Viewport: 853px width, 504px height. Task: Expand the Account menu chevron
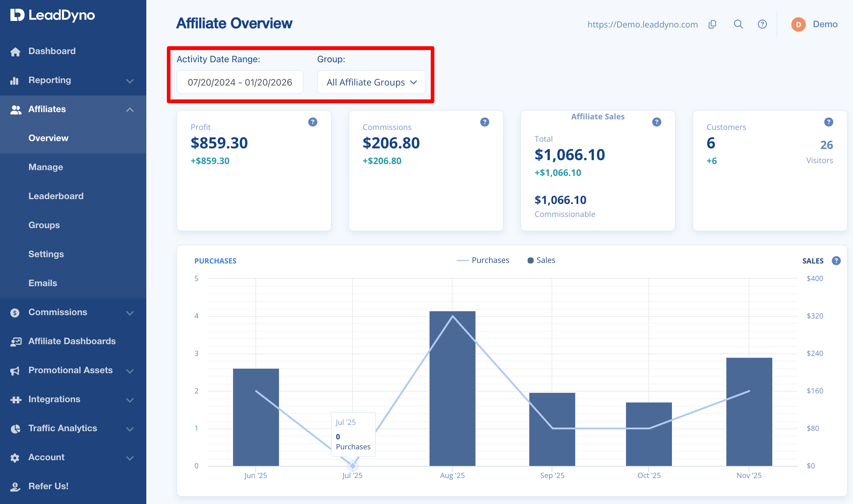130,458
